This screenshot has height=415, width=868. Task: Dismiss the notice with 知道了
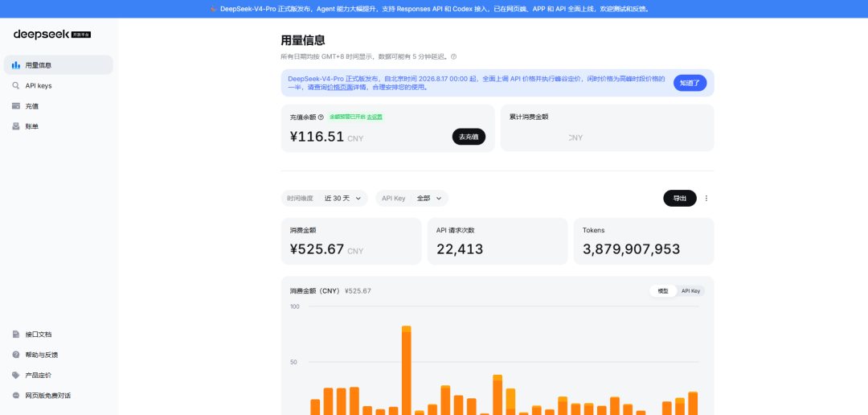[x=690, y=83]
